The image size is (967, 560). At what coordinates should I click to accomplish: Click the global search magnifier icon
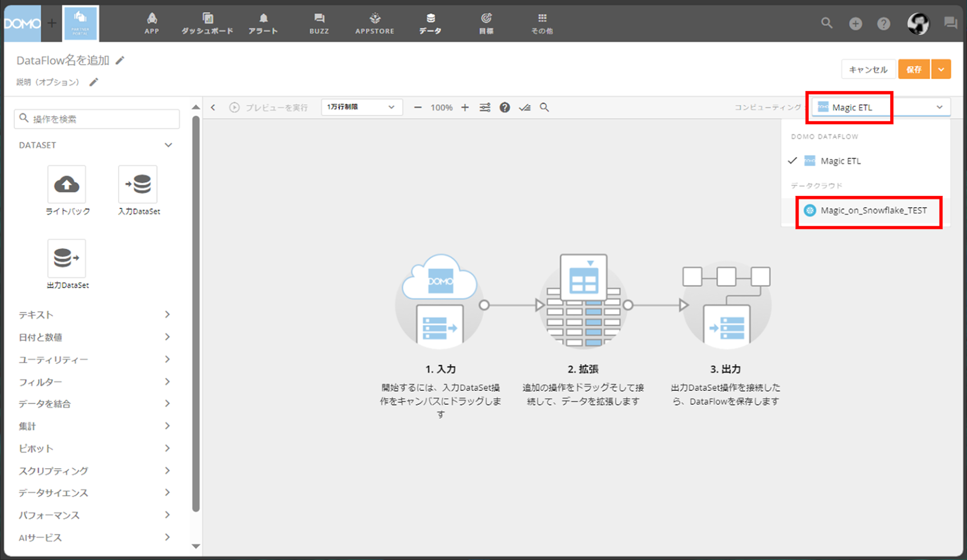pos(827,23)
